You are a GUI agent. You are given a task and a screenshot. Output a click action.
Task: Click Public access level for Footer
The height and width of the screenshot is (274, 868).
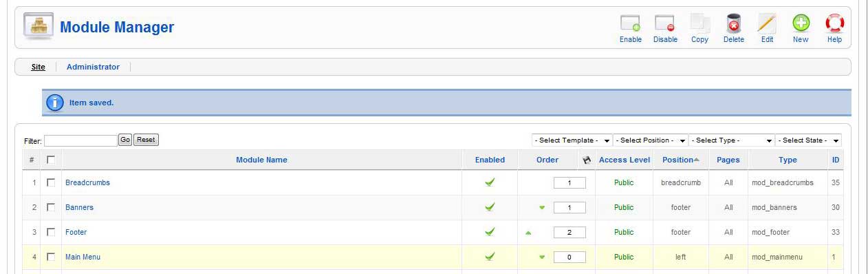click(624, 232)
